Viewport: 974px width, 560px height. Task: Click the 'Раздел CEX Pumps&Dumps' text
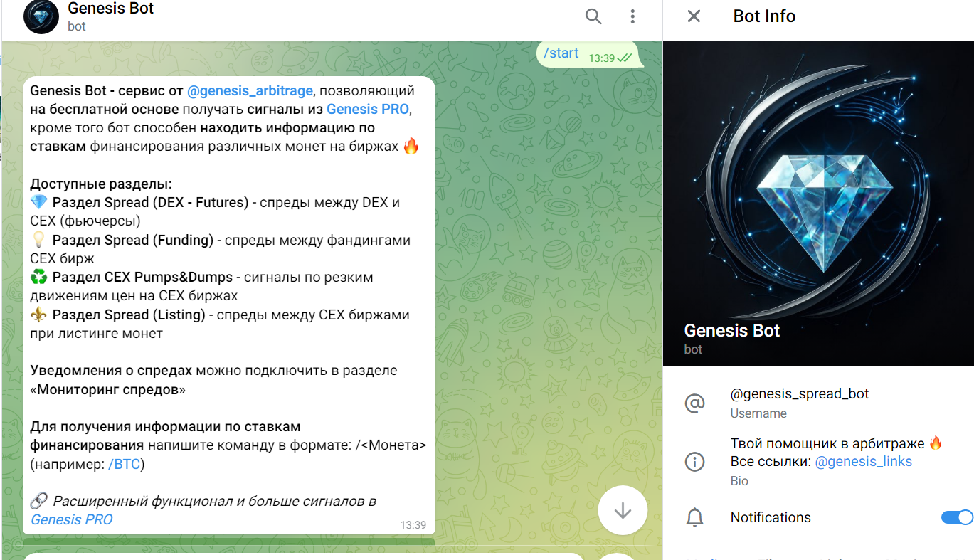pyautogui.click(x=142, y=278)
